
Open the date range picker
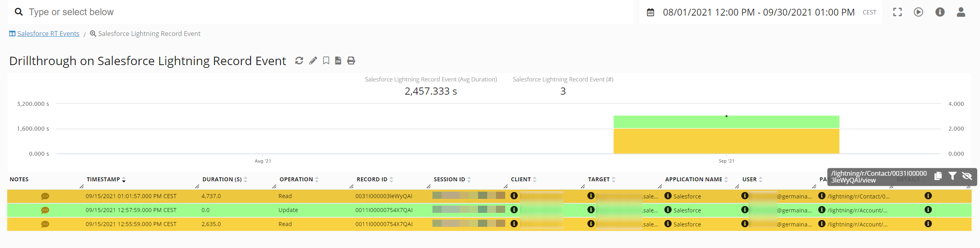pos(758,12)
